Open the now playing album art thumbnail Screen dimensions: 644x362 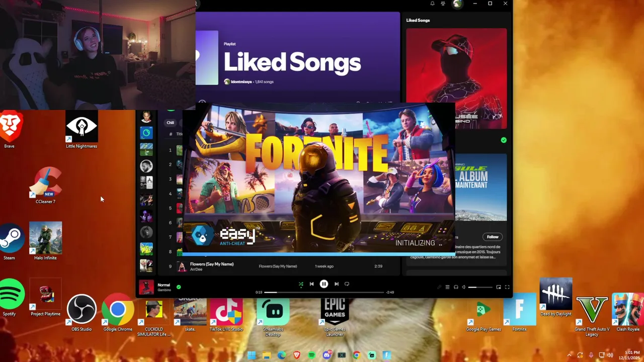pos(146,287)
